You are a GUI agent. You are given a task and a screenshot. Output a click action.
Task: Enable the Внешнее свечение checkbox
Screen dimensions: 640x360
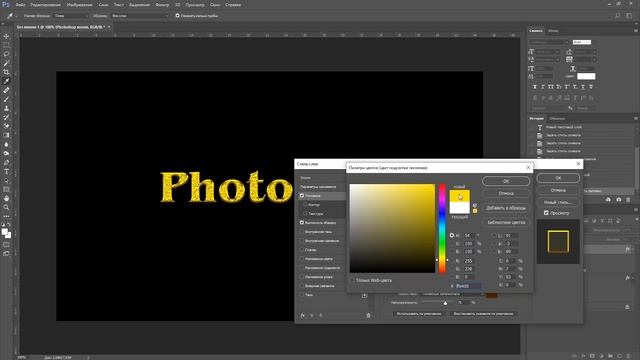click(302, 285)
